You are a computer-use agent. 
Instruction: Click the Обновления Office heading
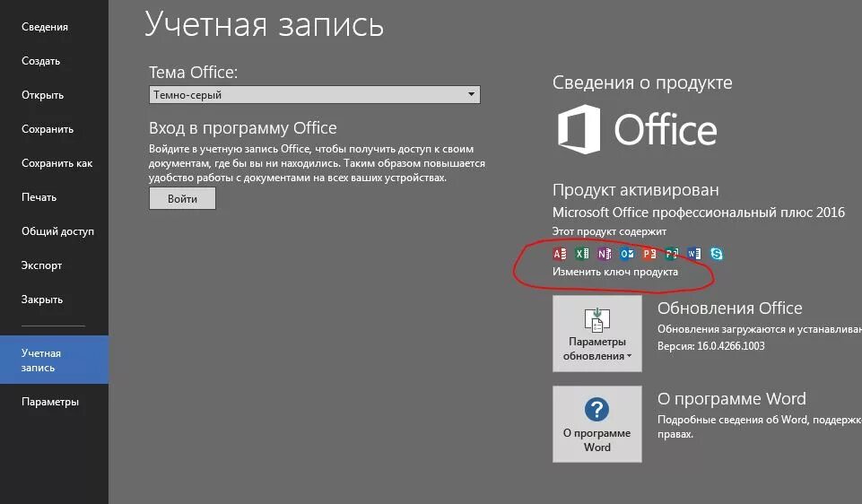pyautogui.click(x=729, y=308)
